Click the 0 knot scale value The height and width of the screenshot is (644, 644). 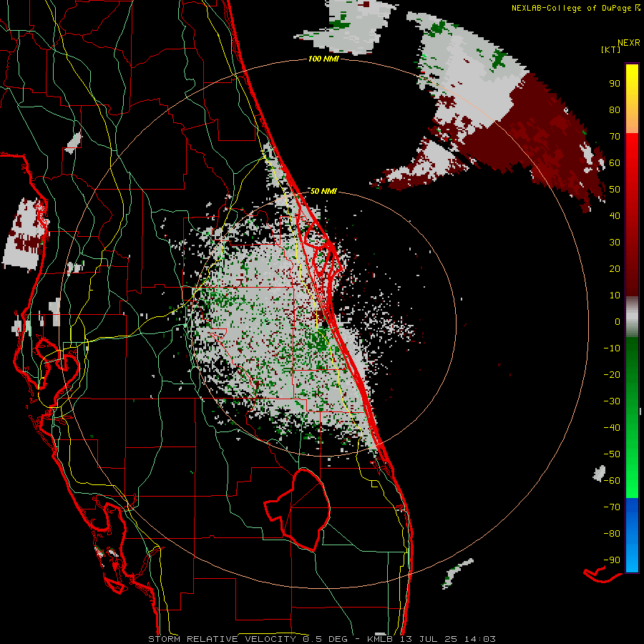[x=618, y=321]
